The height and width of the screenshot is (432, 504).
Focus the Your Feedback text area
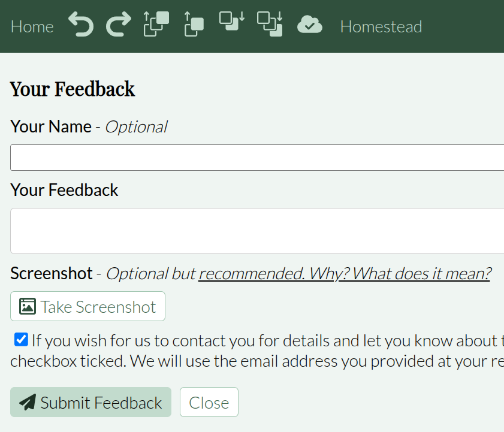(x=257, y=231)
